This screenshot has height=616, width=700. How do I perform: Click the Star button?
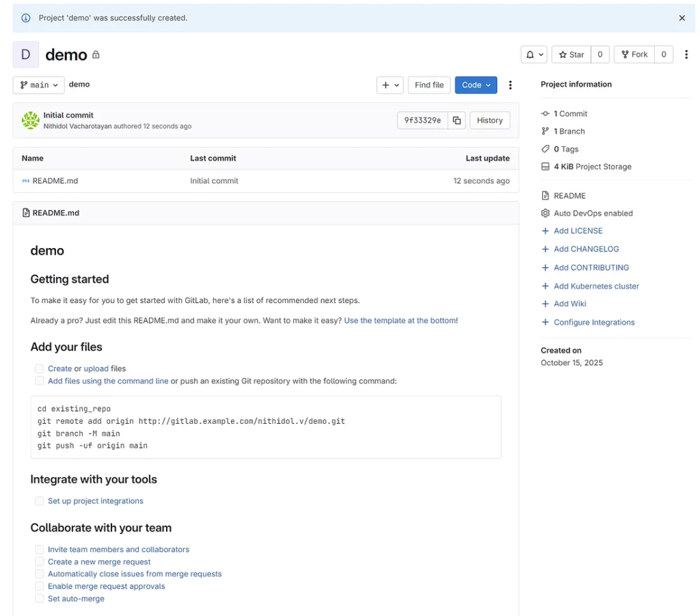(x=571, y=55)
